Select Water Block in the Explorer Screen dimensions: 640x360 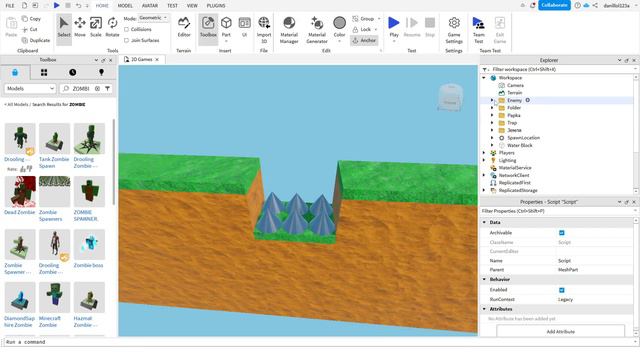tap(520, 145)
